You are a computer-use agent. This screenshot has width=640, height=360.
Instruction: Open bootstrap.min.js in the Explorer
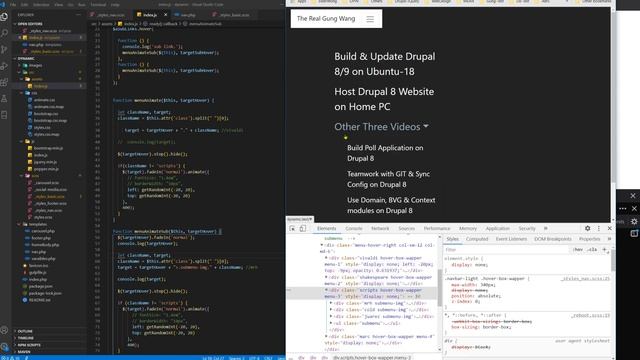(48, 148)
